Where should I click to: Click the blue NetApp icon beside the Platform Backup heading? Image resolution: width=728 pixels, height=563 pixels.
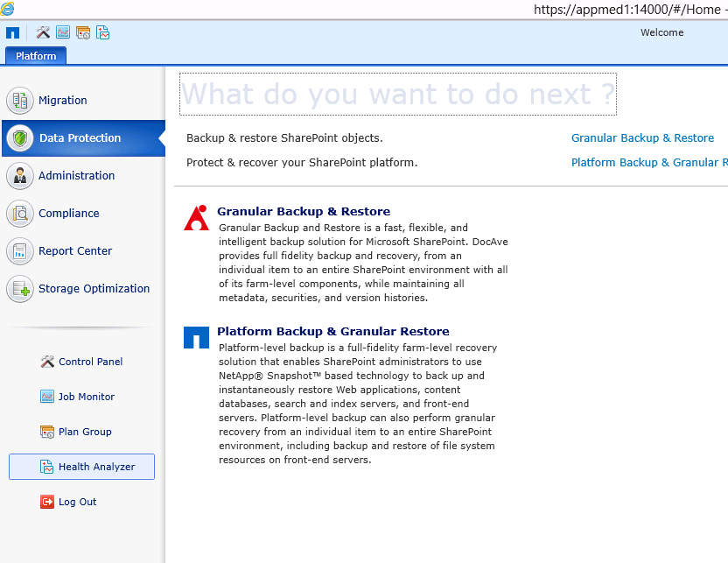coord(196,337)
